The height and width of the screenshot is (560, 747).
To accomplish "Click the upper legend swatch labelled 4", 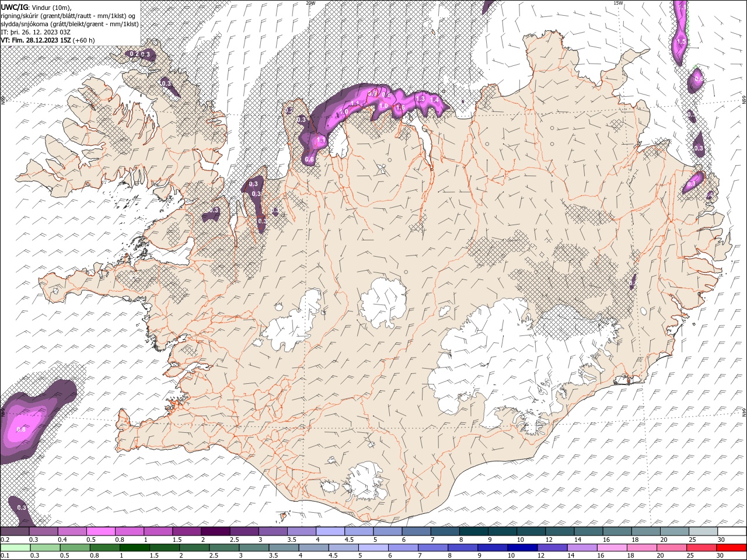I will (x=330, y=531).
